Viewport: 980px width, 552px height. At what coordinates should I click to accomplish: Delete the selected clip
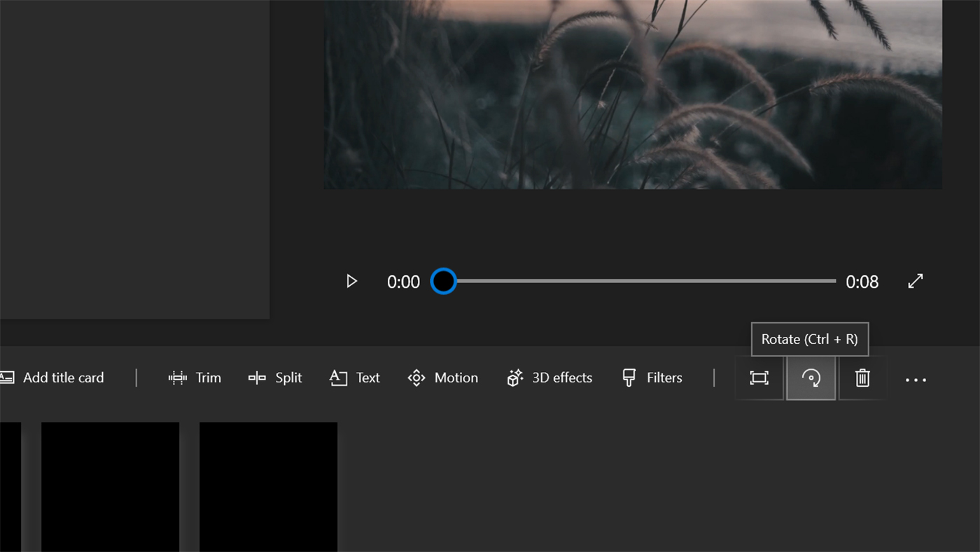[x=862, y=378]
